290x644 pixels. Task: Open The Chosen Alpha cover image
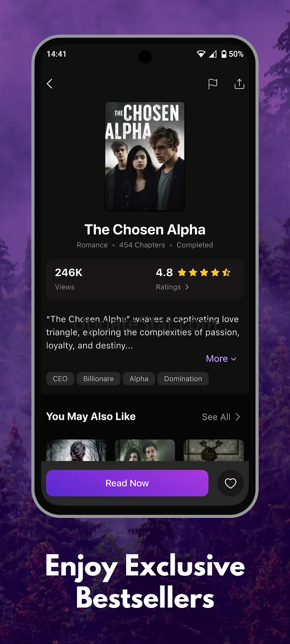(x=145, y=156)
